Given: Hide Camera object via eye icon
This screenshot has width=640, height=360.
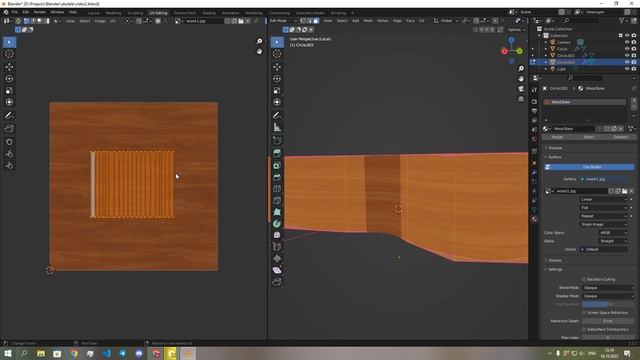Looking at the screenshot, I should 627,42.
